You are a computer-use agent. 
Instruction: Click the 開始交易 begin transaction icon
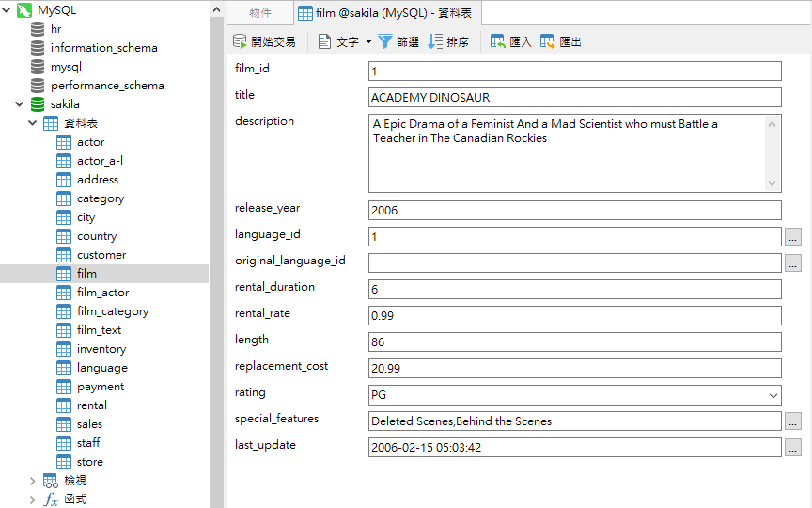pos(241,41)
